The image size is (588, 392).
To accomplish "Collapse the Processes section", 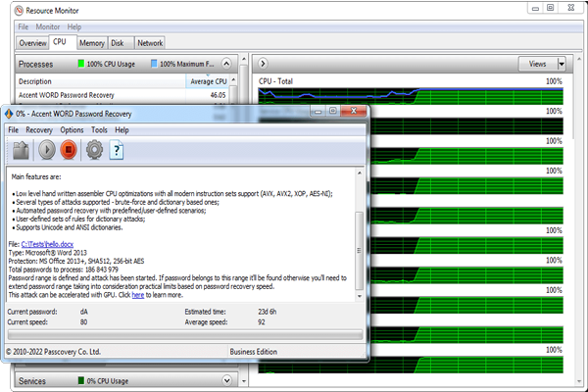I will [x=226, y=64].
